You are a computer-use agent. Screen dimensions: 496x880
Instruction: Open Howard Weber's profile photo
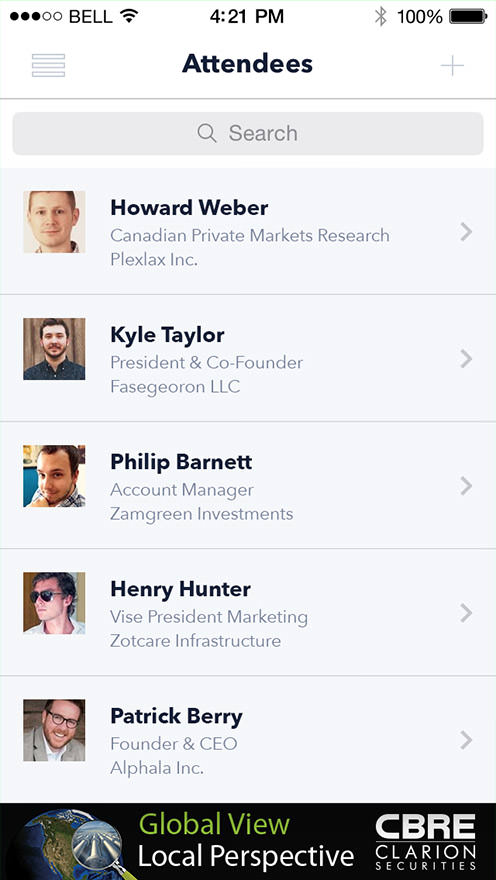(54, 222)
